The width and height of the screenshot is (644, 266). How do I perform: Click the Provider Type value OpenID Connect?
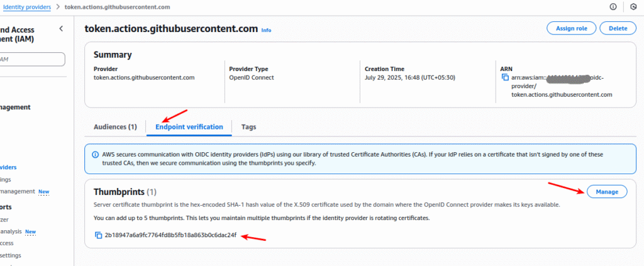pos(252,77)
